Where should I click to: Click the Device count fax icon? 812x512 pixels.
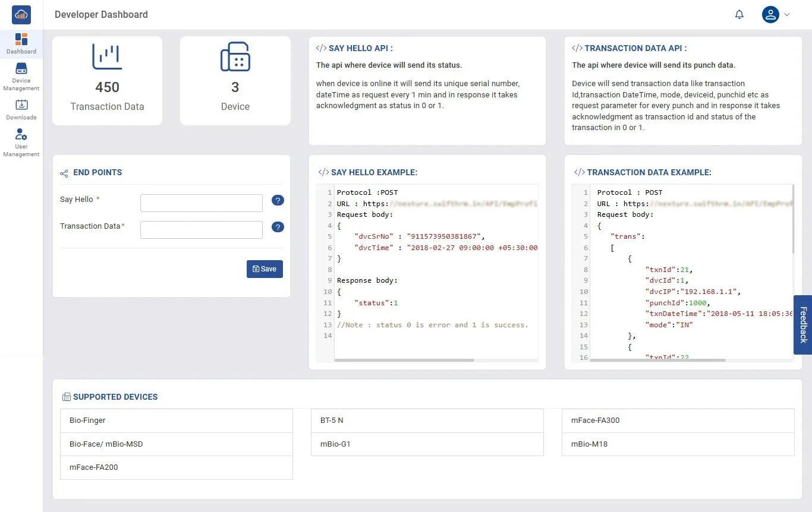tap(235, 58)
